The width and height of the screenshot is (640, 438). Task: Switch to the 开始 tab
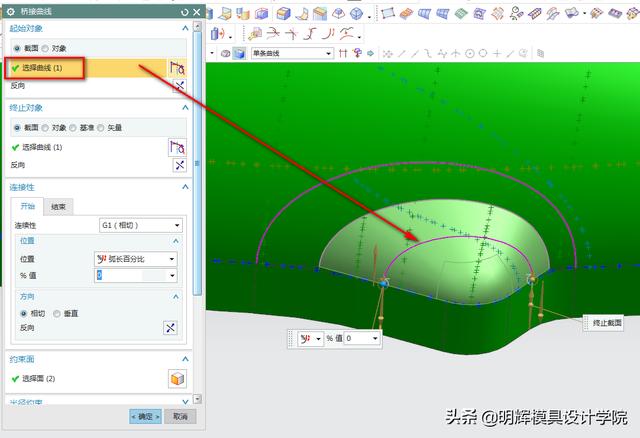tap(27, 206)
